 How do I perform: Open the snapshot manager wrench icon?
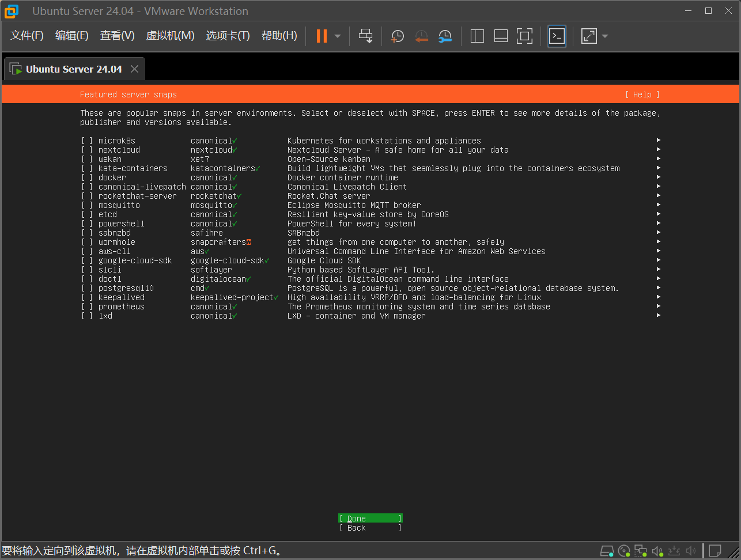point(445,36)
